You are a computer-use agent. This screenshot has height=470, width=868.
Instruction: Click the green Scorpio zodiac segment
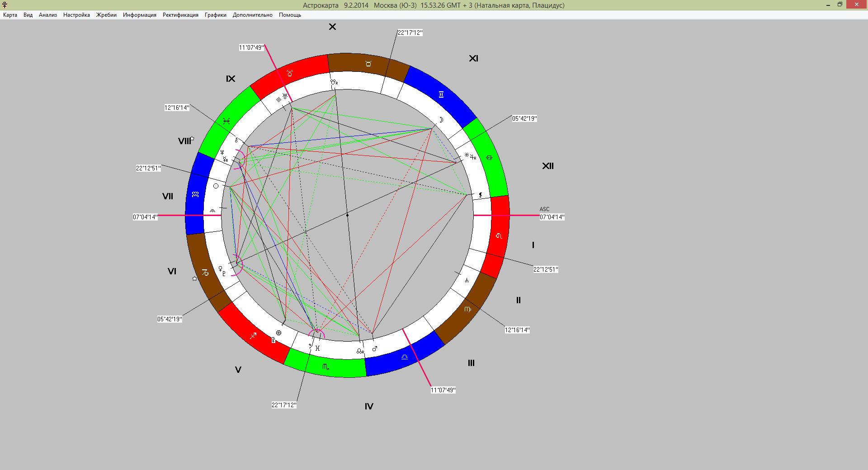coord(325,367)
